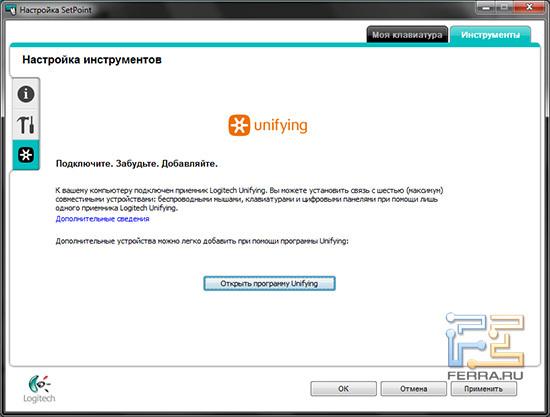Switch to the Инструменты tab

[x=490, y=35]
